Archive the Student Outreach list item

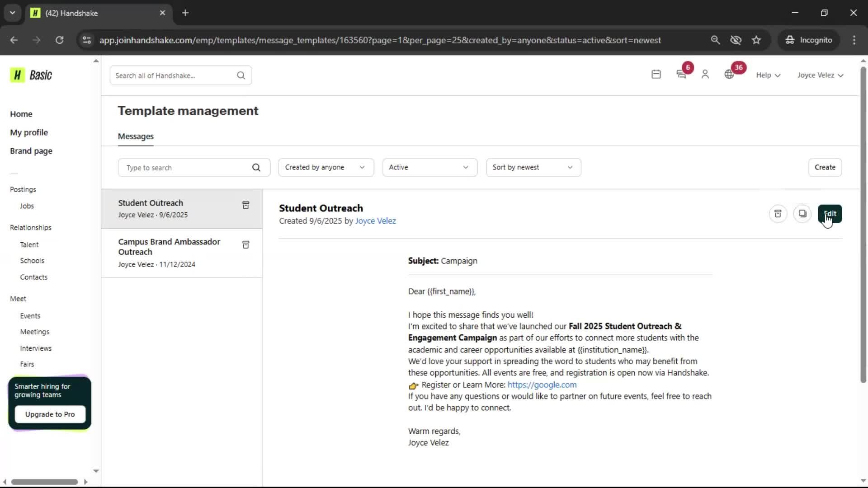[x=246, y=206]
